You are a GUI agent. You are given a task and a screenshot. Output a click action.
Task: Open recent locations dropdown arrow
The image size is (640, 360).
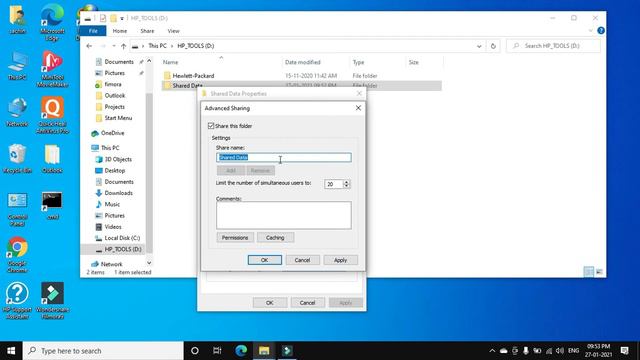point(113,46)
